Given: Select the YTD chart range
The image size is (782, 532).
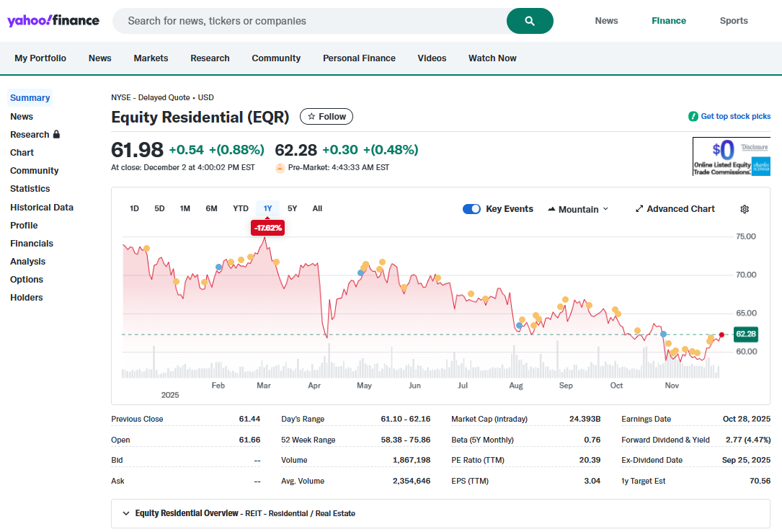Looking at the screenshot, I should [240, 208].
